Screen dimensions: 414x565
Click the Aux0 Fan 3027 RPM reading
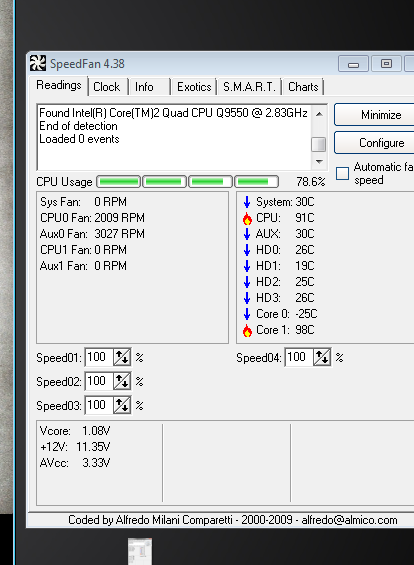tap(92, 234)
